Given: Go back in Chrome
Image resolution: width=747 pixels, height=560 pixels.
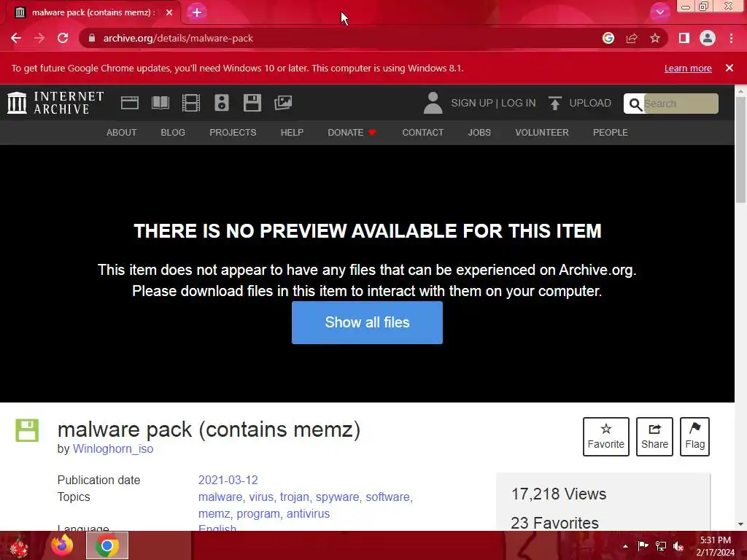Looking at the screenshot, I should pyautogui.click(x=16, y=38).
